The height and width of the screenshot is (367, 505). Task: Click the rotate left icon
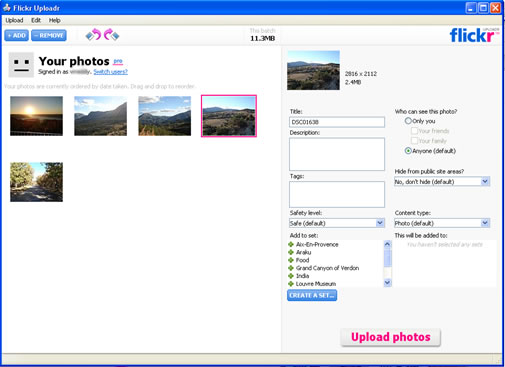tap(93, 35)
